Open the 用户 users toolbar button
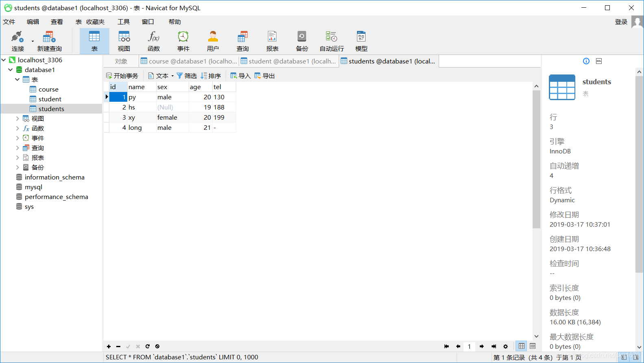Screen dimensions: 644x363 (x=213, y=41)
